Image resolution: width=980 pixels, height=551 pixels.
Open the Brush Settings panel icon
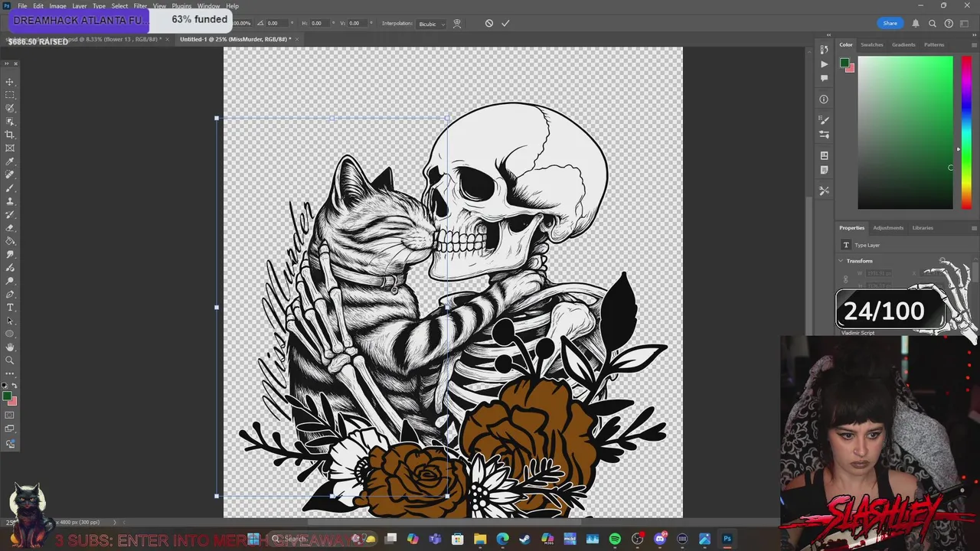point(824,120)
